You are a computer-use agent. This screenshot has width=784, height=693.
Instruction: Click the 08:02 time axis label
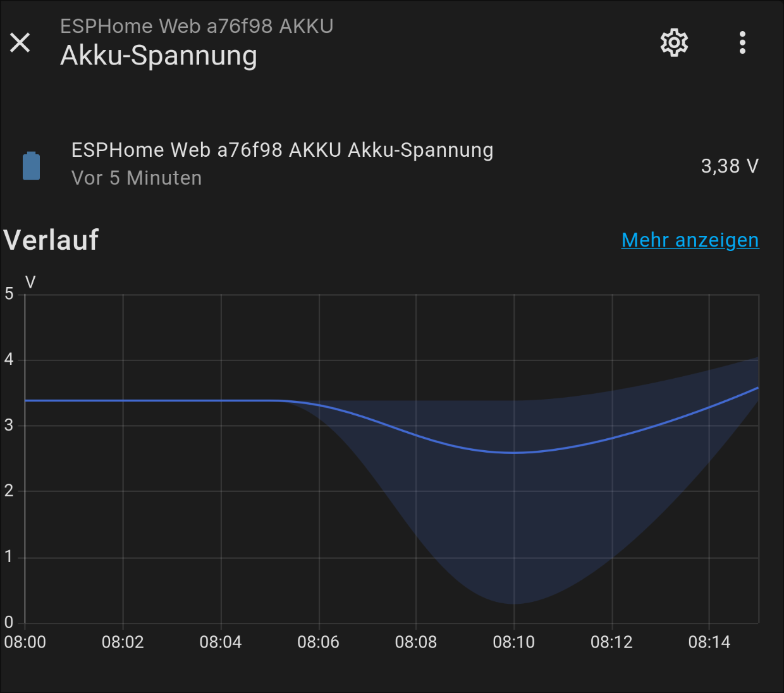tap(123, 642)
